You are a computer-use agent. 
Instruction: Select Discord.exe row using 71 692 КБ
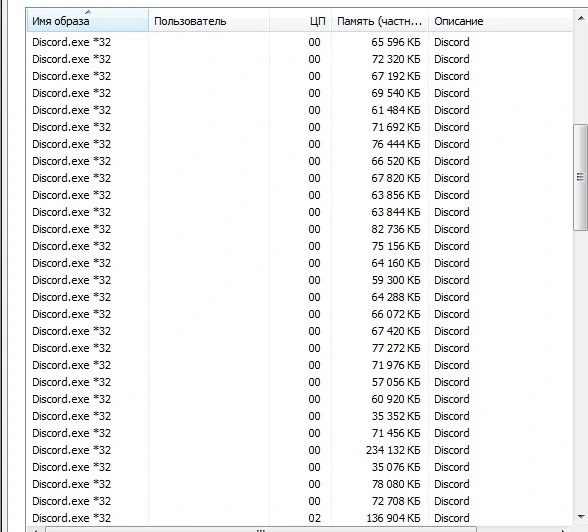(x=299, y=127)
